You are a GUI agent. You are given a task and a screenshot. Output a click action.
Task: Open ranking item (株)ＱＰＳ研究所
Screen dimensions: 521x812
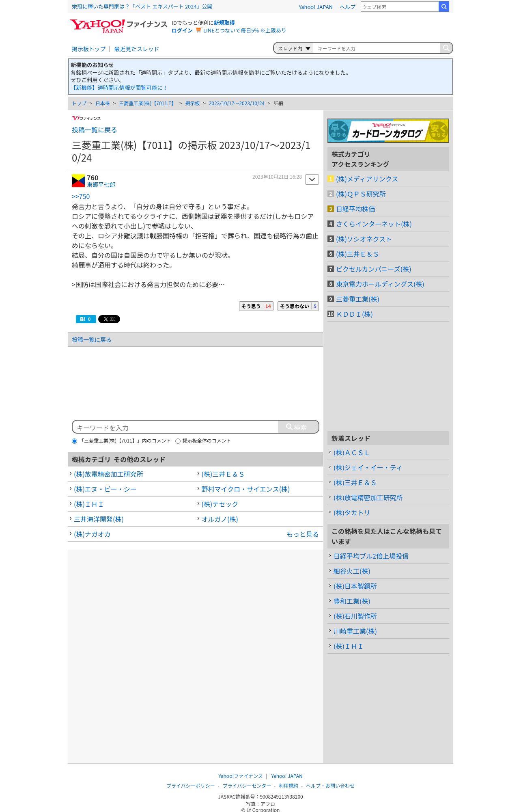361,194
